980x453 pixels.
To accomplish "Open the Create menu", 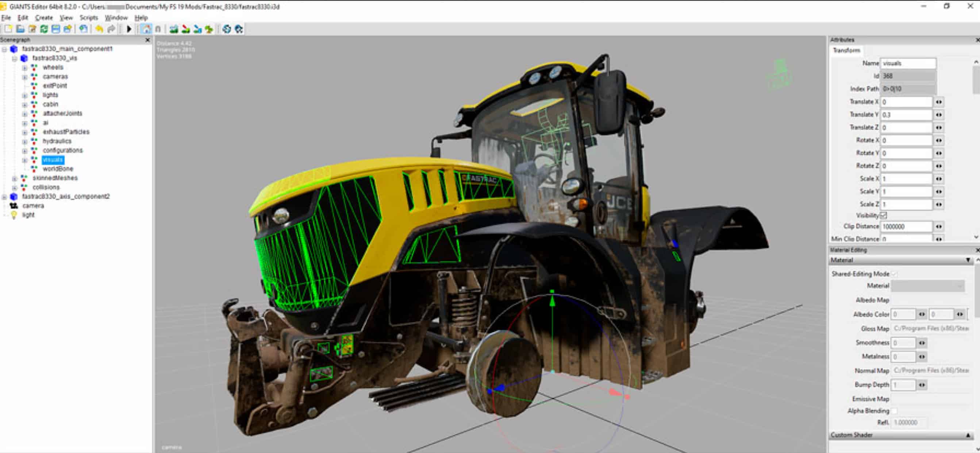I will pyautogui.click(x=44, y=18).
